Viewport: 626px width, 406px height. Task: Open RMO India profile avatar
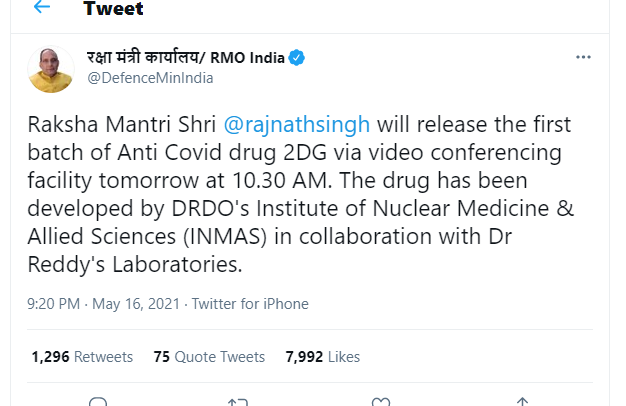pyautogui.click(x=50, y=70)
